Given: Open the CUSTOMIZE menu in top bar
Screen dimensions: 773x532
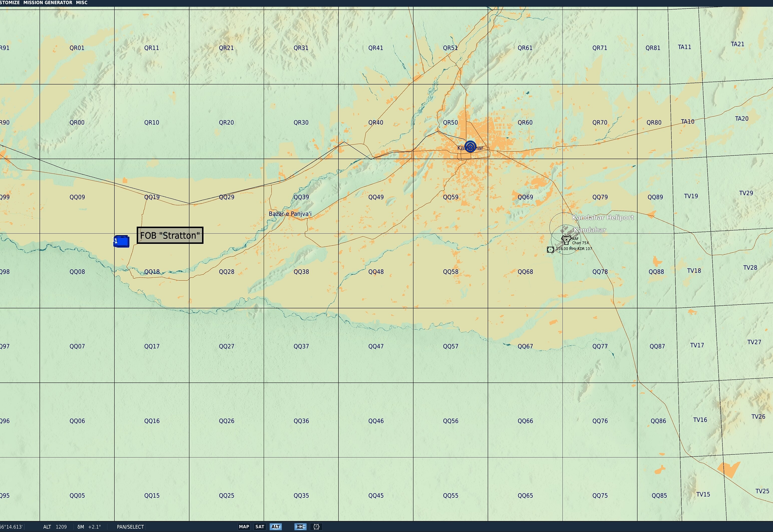Looking at the screenshot, I should [9, 3].
